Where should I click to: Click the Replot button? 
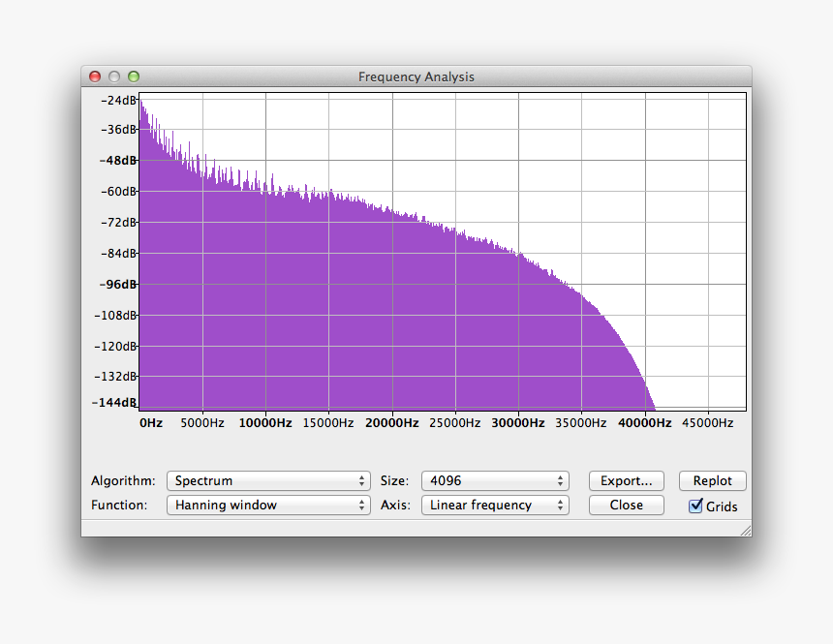(x=712, y=481)
